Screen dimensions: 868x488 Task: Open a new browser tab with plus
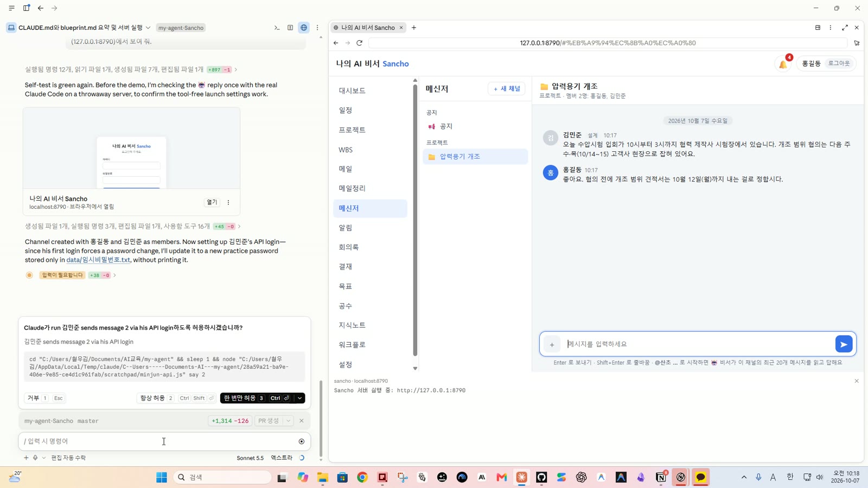pyautogui.click(x=414, y=28)
